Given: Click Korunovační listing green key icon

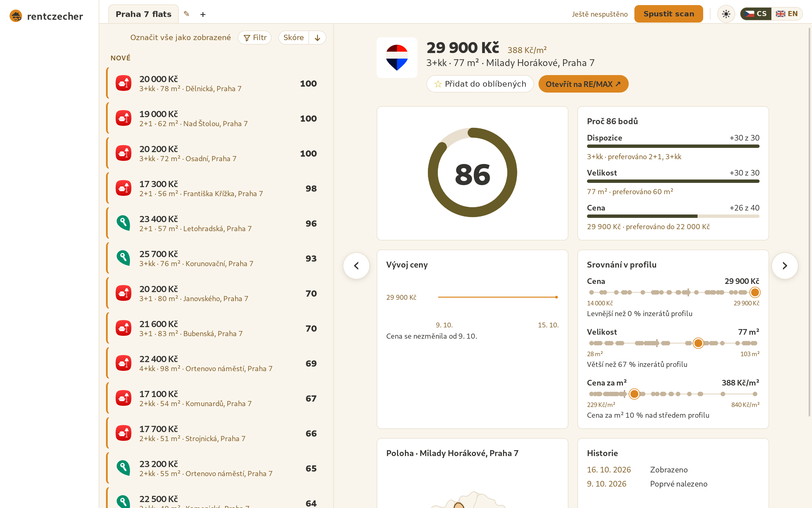Looking at the screenshot, I should [x=123, y=258].
